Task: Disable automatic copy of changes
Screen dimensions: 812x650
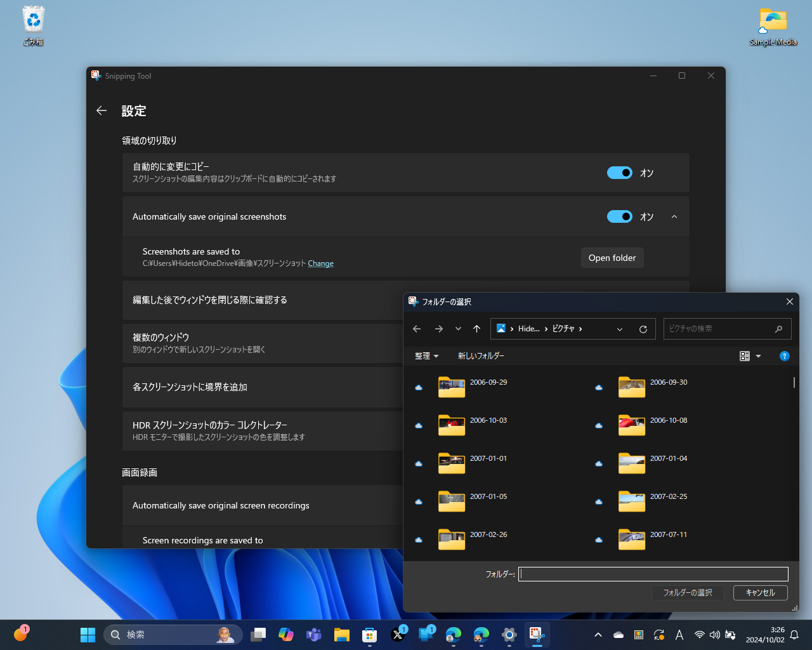Action: (619, 173)
